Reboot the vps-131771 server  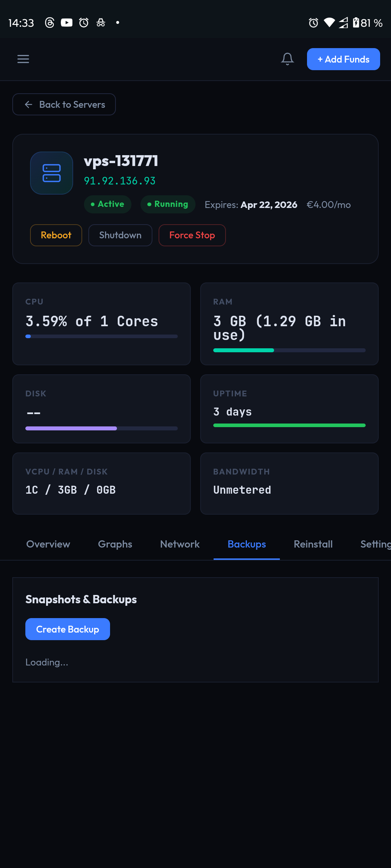56,235
